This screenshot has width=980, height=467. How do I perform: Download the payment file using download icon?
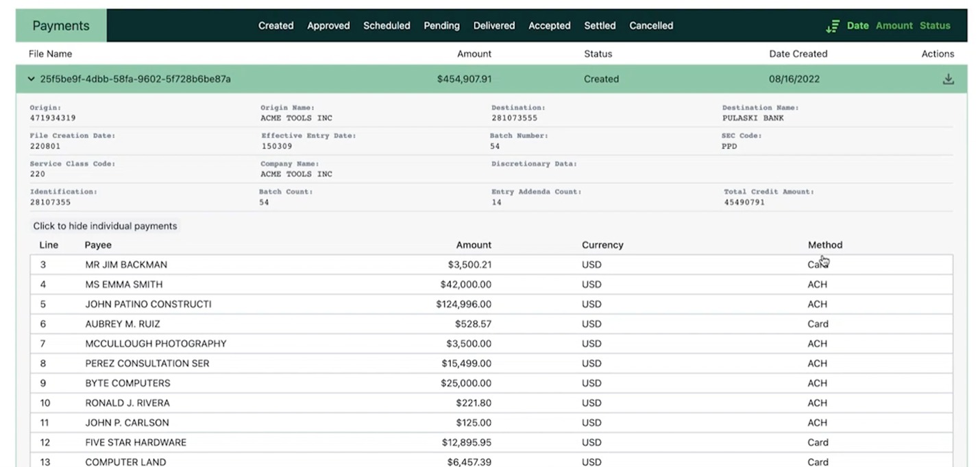coord(948,79)
